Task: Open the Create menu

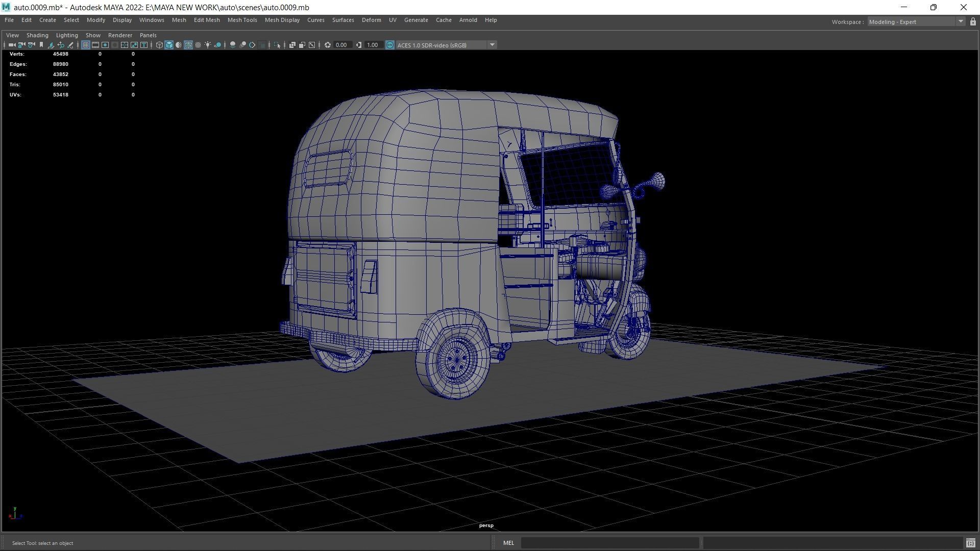Action: (x=47, y=20)
